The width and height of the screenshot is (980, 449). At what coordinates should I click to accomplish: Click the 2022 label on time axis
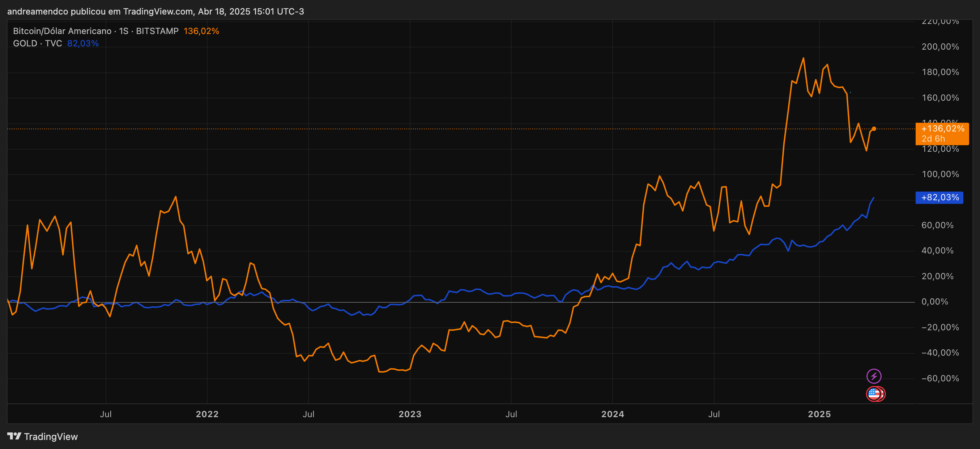[207, 414]
